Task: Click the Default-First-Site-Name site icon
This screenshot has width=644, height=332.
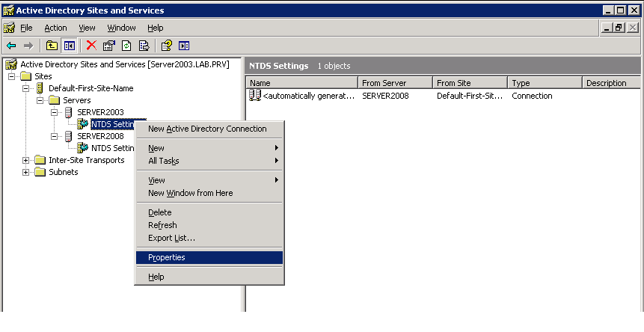Action: click(x=40, y=87)
